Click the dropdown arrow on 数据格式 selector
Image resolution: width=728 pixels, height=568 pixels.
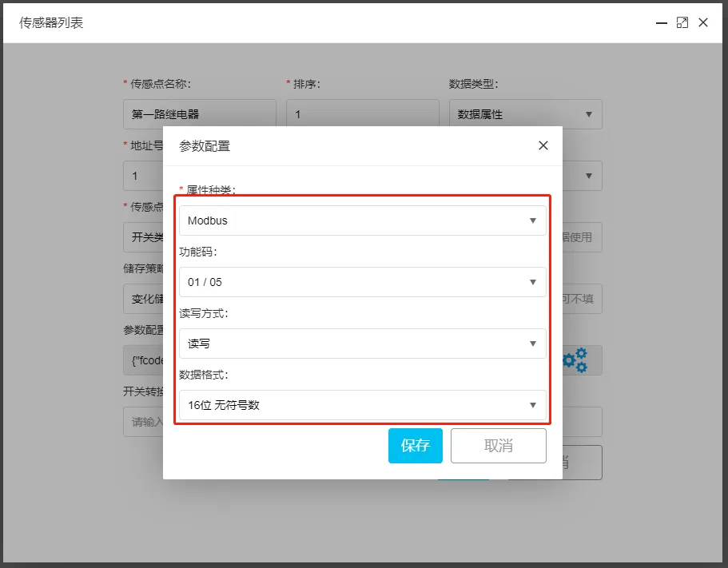[x=533, y=405]
